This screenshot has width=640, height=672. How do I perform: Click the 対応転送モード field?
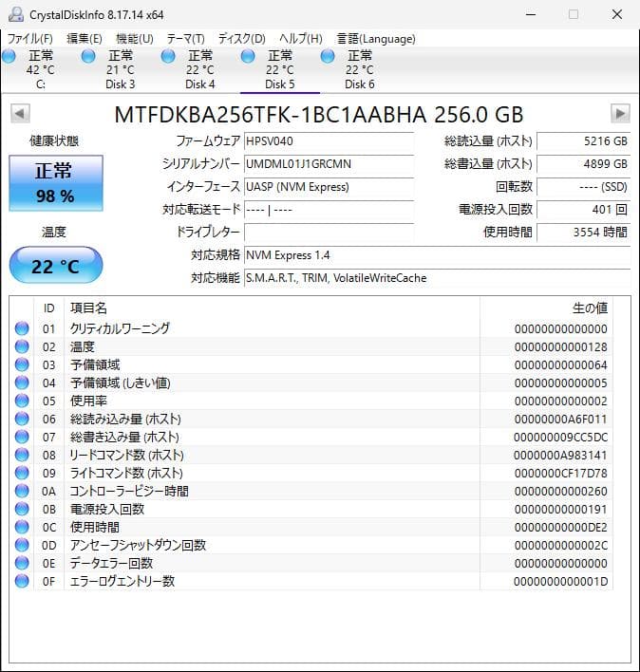pos(329,210)
